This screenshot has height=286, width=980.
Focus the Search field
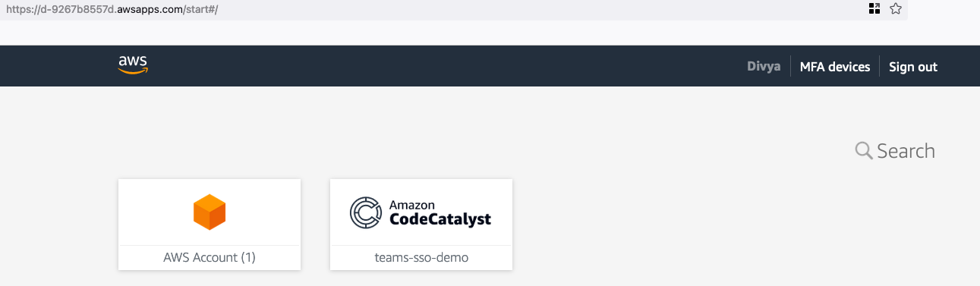pos(895,151)
